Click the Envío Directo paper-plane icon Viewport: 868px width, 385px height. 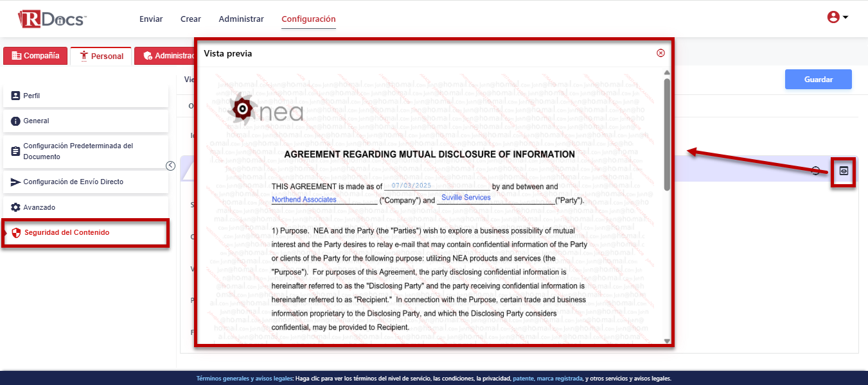click(x=16, y=182)
